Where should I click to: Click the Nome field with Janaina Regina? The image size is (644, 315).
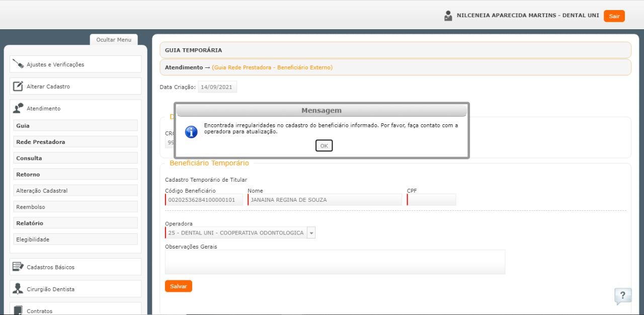click(x=325, y=200)
